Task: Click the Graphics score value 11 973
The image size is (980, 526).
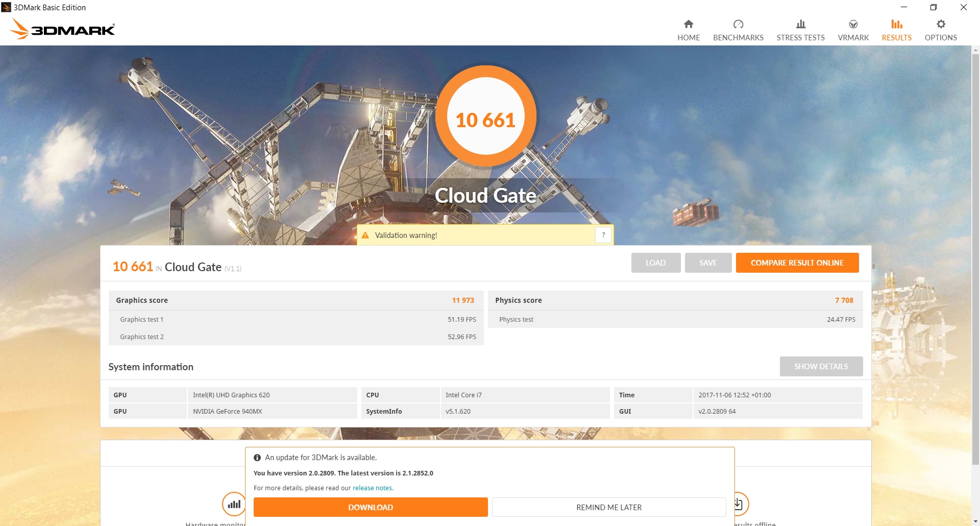Action: point(463,300)
